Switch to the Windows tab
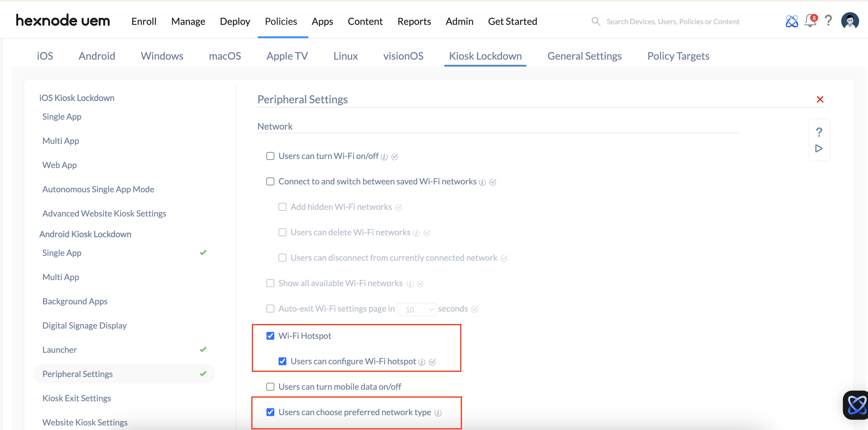Viewport: 868px width, 430px height. (162, 56)
